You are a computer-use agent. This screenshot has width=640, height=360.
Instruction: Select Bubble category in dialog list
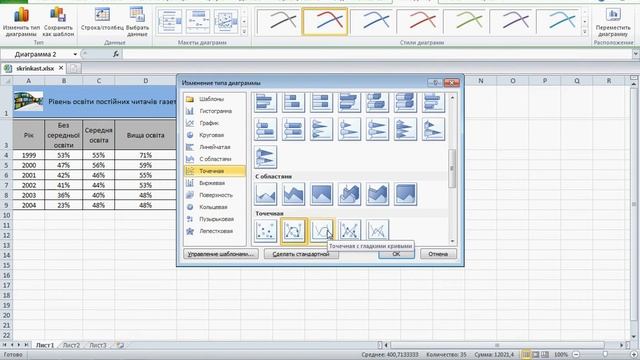tap(215, 219)
